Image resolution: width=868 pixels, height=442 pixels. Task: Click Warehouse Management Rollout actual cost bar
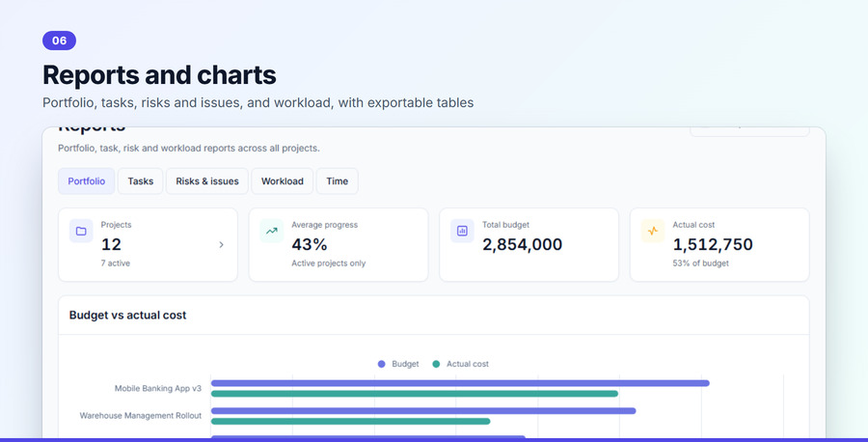pos(350,422)
